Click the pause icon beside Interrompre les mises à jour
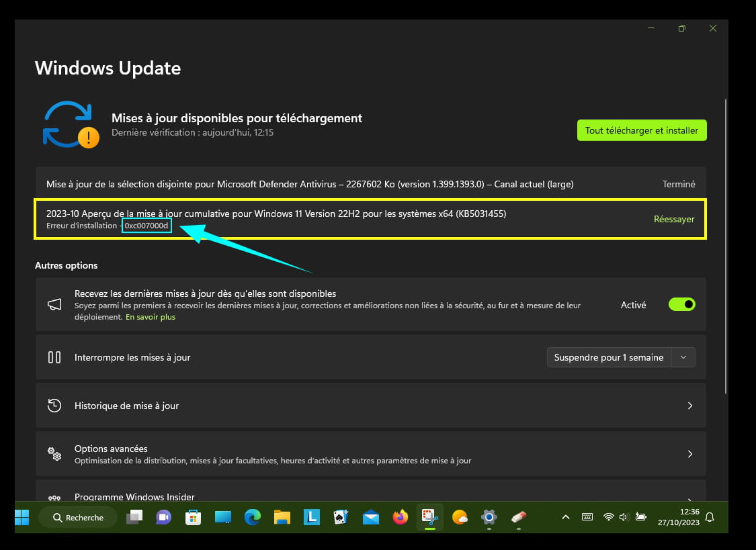This screenshot has height=550, width=756. pyautogui.click(x=54, y=357)
